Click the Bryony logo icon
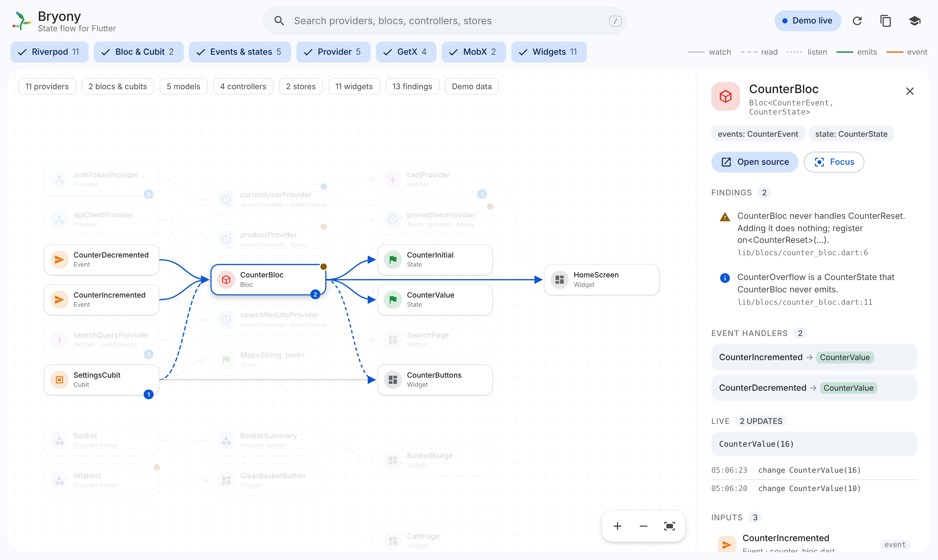The image size is (938, 560). pyautogui.click(x=21, y=21)
